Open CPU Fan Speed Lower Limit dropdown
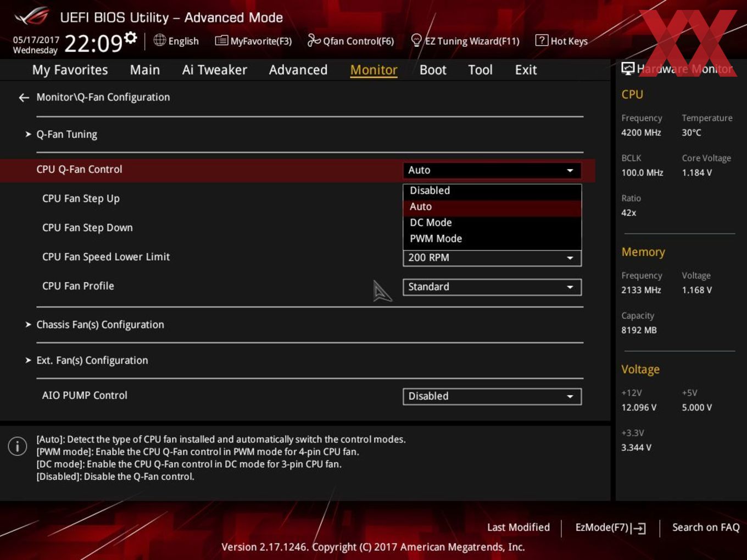The height and width of the screenshot is (560, 747). point(492,257)
